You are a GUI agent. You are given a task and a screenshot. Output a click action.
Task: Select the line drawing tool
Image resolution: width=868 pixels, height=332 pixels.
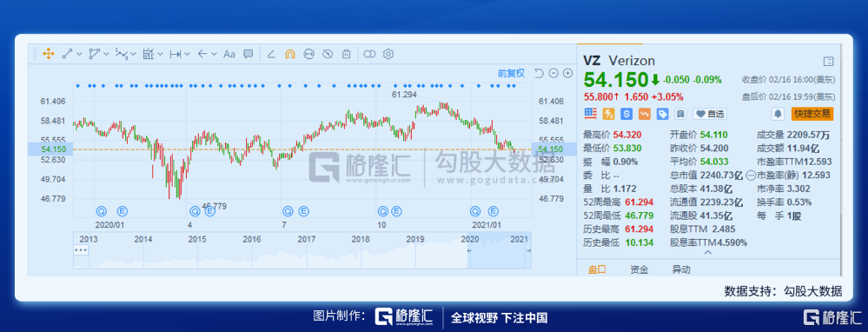pos(67,54)
